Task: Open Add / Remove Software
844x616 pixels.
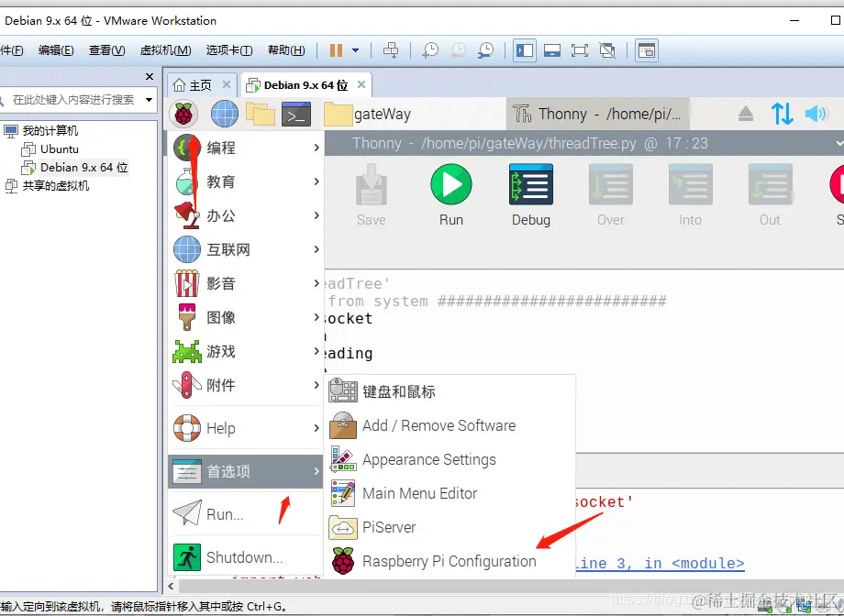Action: tap(450, 425)
